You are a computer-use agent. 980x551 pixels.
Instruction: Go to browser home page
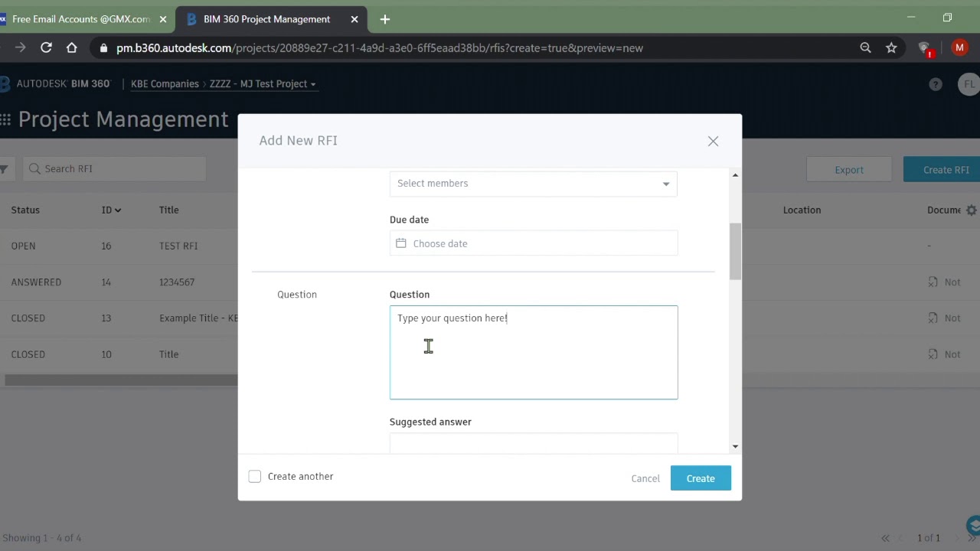(71, 47)
